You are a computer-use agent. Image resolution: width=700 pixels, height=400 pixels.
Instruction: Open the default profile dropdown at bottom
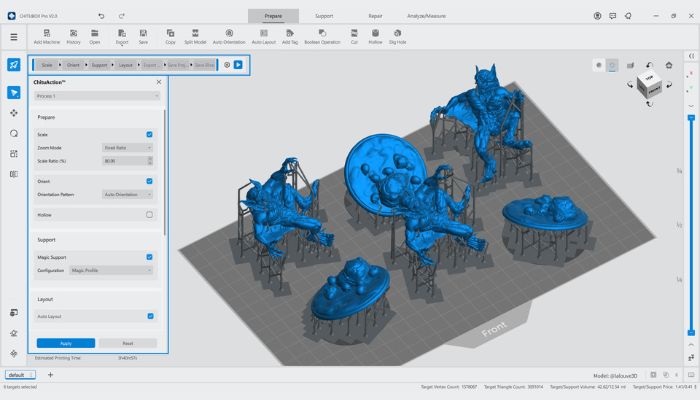(x=21, y=375)
